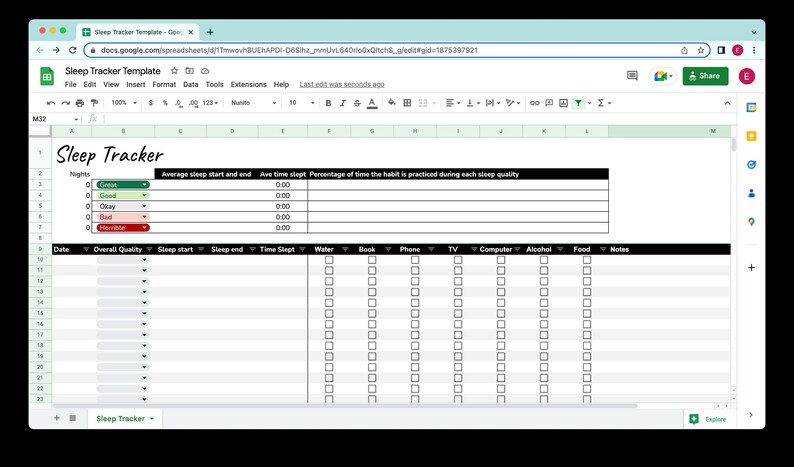Open the fill color paint bucket
The height and width of the screenshot is (467, 794).
391,103
